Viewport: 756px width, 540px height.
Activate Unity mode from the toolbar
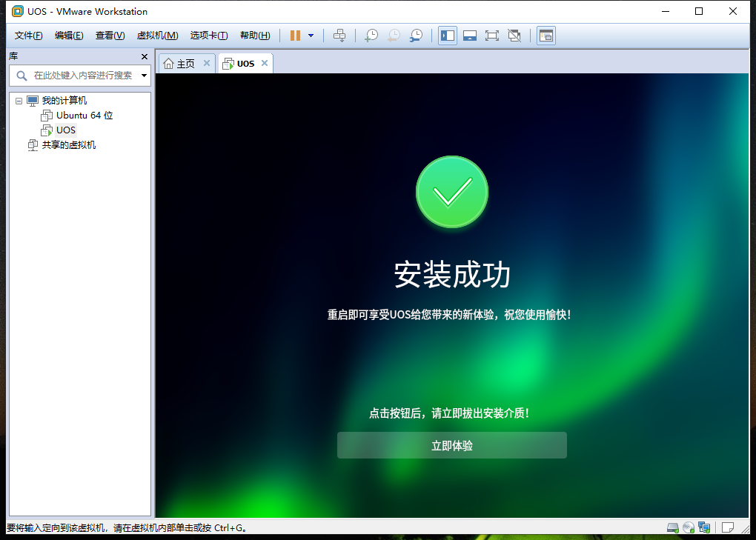click(514, 35)
